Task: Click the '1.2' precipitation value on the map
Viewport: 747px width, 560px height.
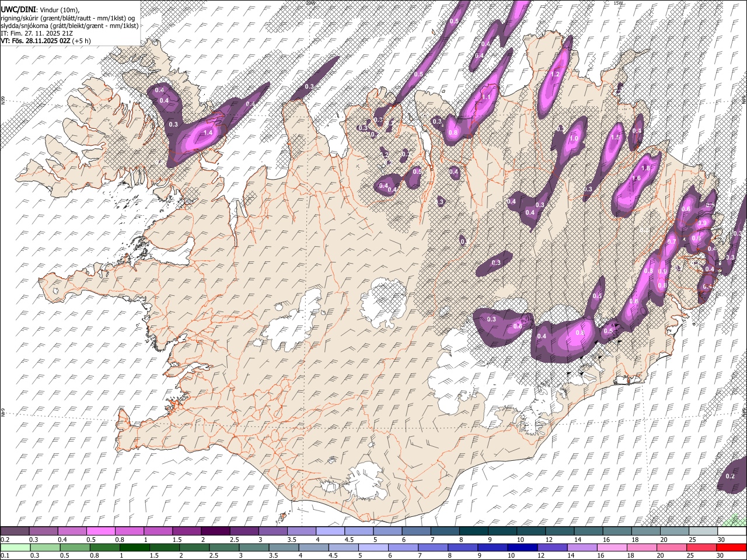Action: [555, 74]
